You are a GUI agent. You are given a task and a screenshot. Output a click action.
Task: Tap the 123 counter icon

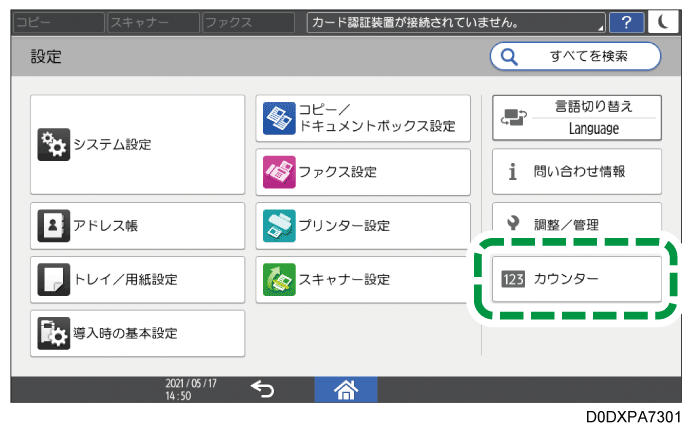point(513,279)
